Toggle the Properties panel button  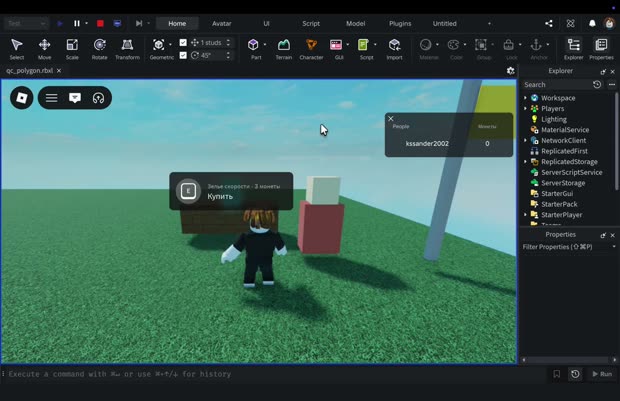tap(601, 49)
